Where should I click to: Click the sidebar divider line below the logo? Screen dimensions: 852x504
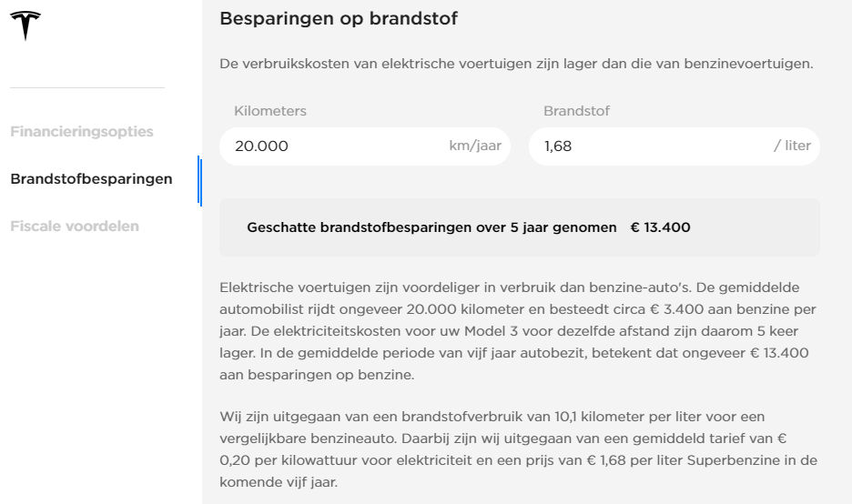pos(87,88)
